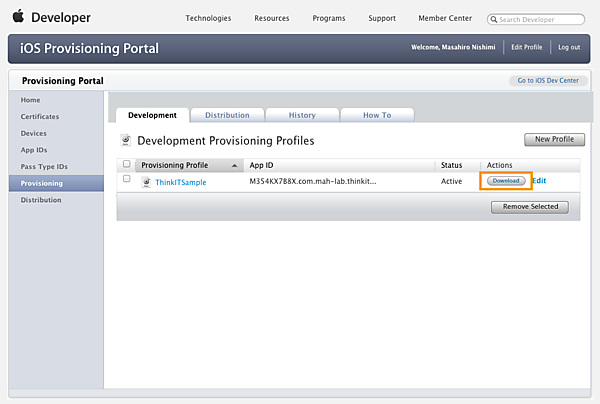Sort by Provisioning Profile column arrow
The width and height of the screenshot is (600, 404).
[234, 165]
